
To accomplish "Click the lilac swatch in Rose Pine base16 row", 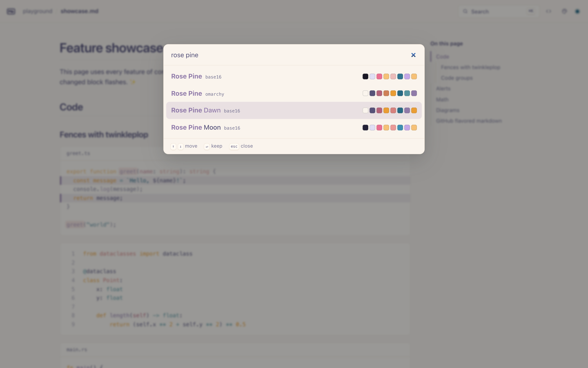I will click(407, 76).
